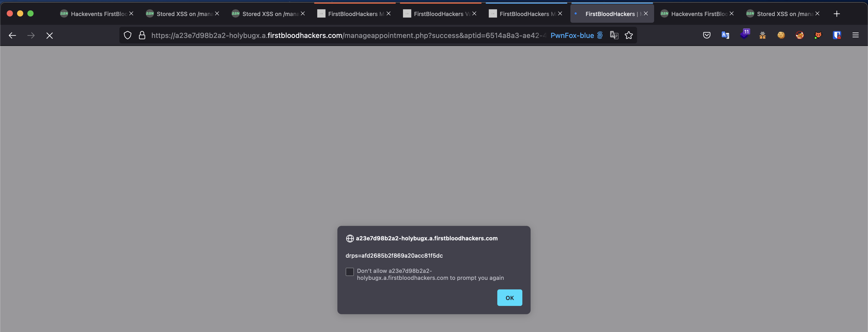Click the macOS green fullscreen button

click(x=31, y=13)
